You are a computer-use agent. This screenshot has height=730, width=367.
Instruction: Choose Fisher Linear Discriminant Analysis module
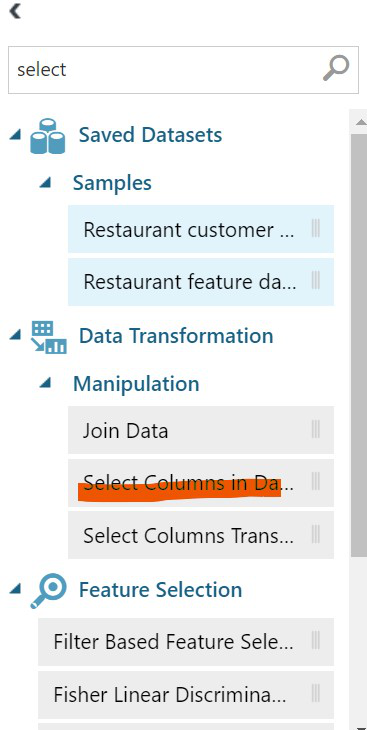186,695
